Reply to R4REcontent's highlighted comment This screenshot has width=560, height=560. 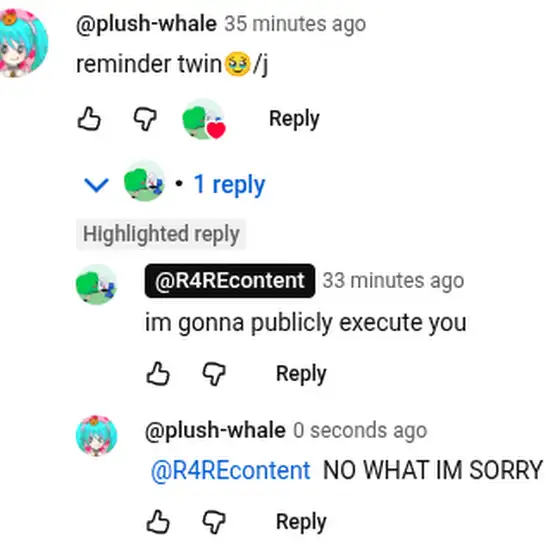point(301,374)
